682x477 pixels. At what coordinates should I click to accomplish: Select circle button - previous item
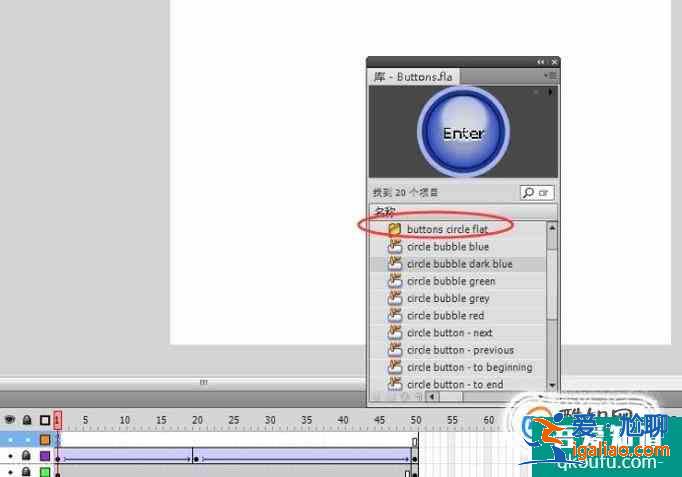pos(459,350)
